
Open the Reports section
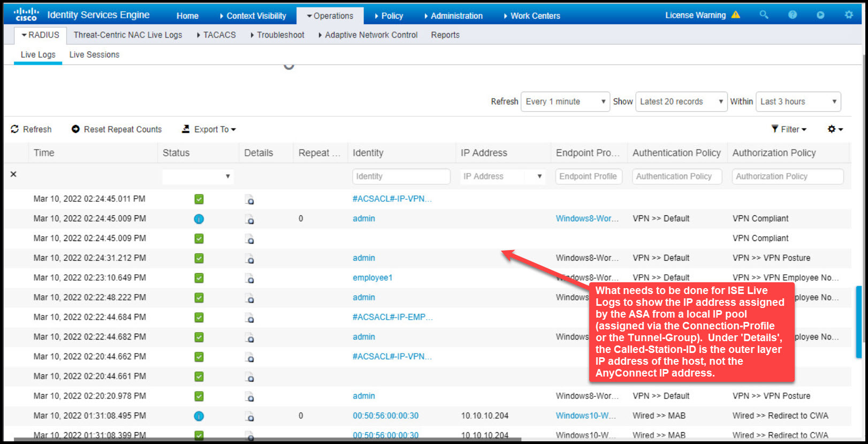click(445, 35)
